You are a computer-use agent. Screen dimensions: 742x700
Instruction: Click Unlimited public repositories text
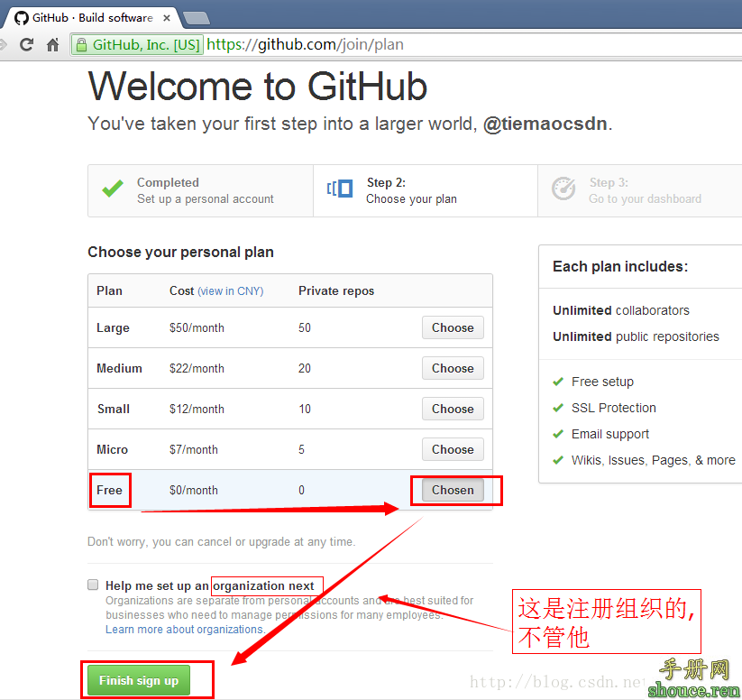pos(636,336)
